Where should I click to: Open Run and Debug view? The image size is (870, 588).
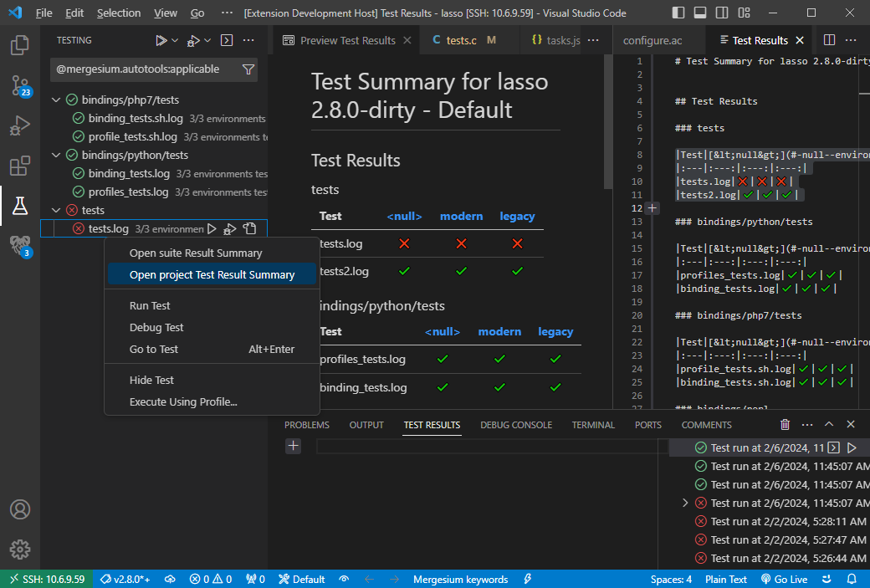click(x=19, y=125)
